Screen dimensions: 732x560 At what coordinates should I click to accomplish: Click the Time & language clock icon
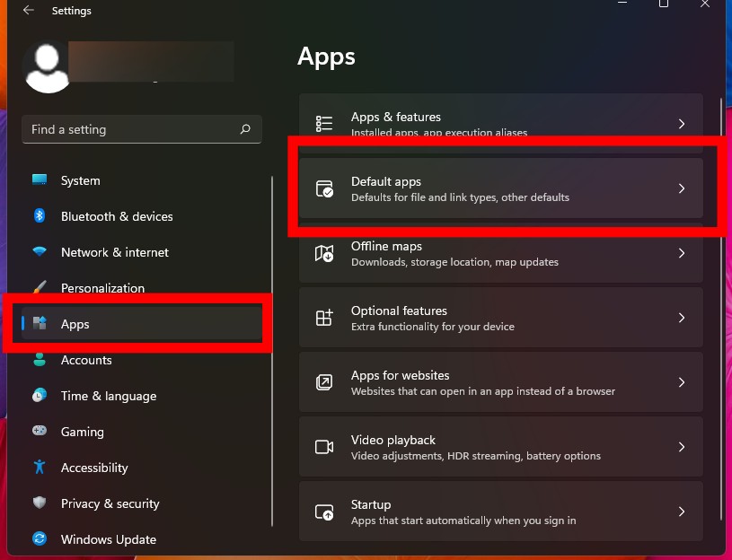coord(40,396)
